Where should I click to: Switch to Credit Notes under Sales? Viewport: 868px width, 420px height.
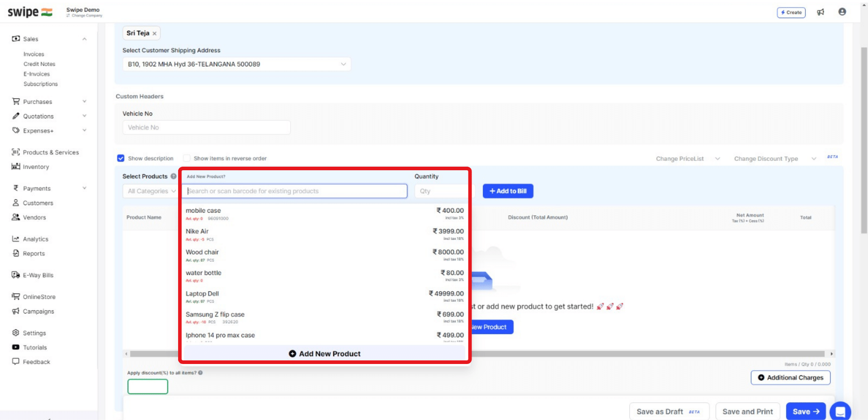coord(39,64)
